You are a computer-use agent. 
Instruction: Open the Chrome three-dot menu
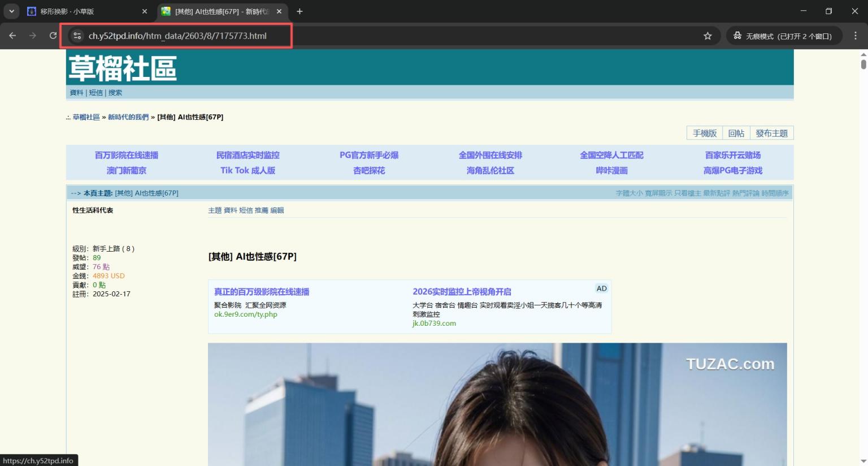coord(856,36)
